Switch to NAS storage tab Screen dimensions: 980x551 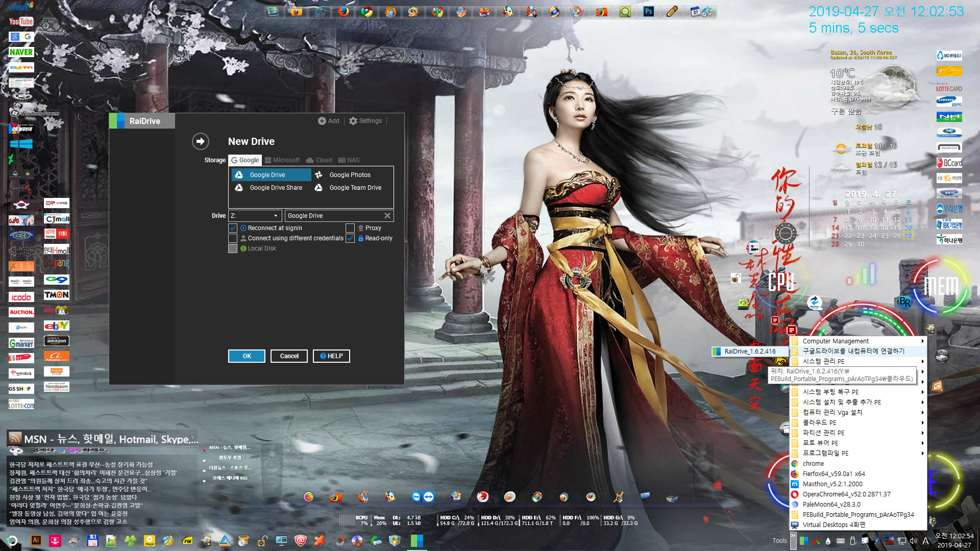coord(349,160)
